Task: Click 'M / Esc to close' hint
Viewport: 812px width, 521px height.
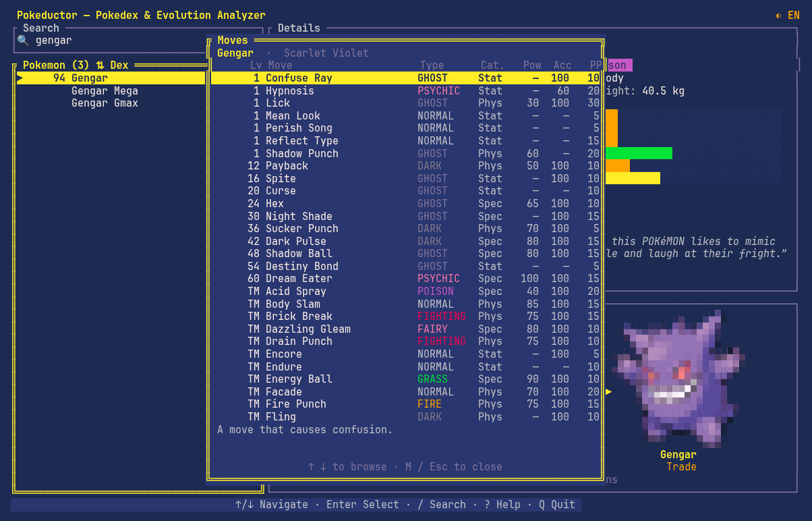Action: pos(454,467)
